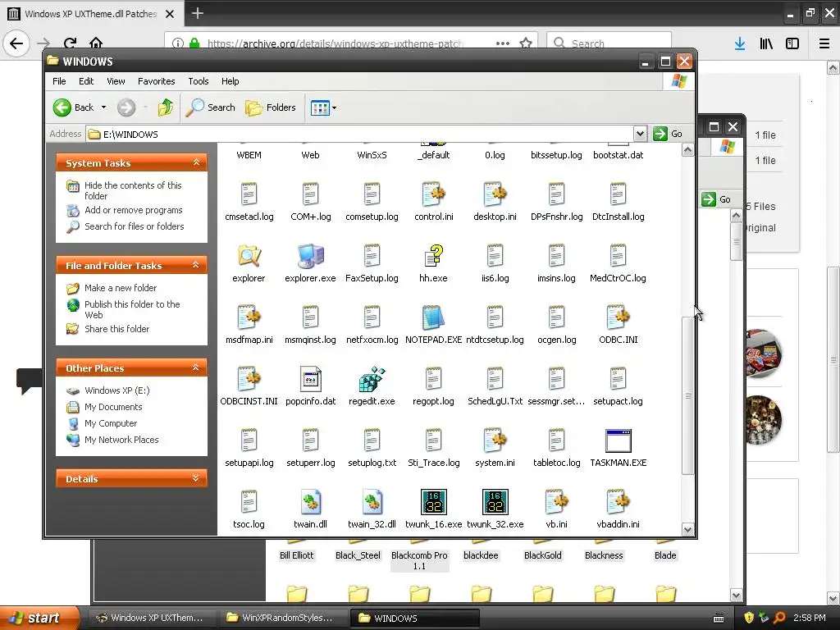Open the Firefox hamburger menu

pos(824,43)
